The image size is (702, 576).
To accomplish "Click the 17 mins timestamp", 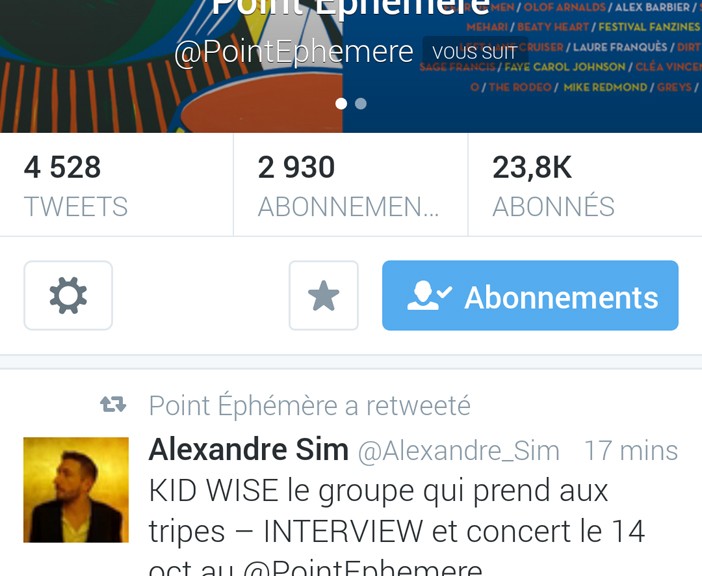I will [631, 450].
